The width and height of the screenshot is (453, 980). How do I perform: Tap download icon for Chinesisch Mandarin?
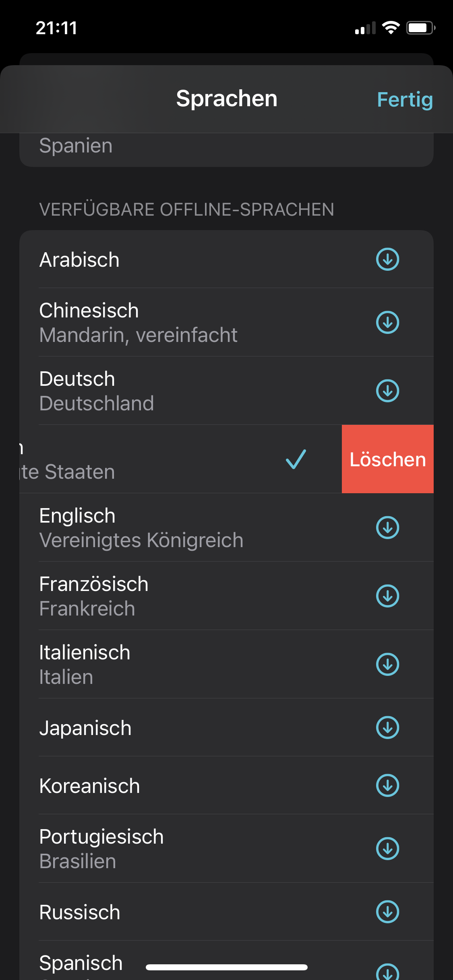(387, 322)
